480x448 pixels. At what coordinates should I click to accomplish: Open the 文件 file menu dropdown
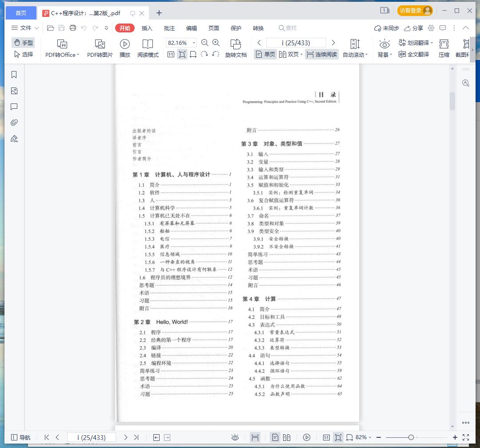pyautogui.click(x=25, y=28)
